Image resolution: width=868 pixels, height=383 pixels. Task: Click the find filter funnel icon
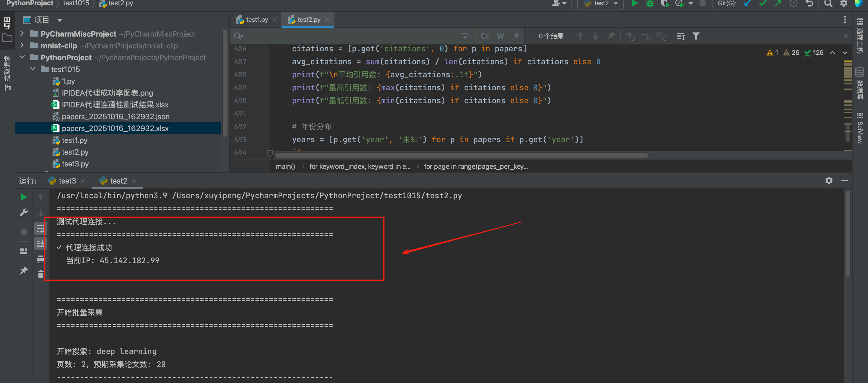pos(696,36)
